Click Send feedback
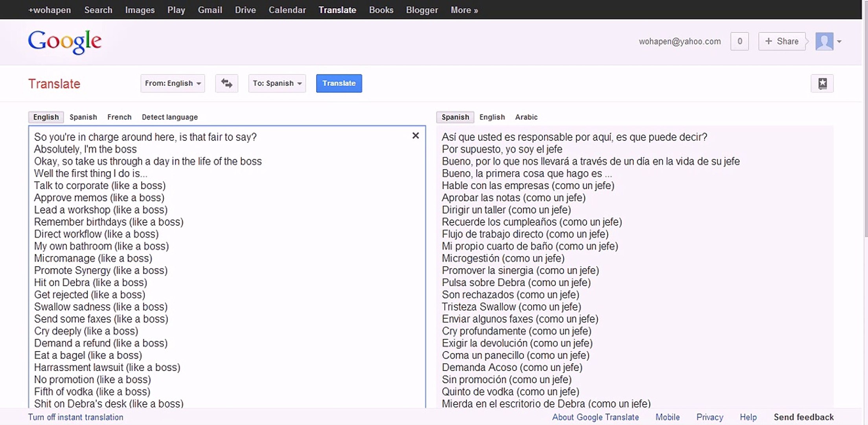The height and width of the screenshot is (425, 868). click(804, 417)
